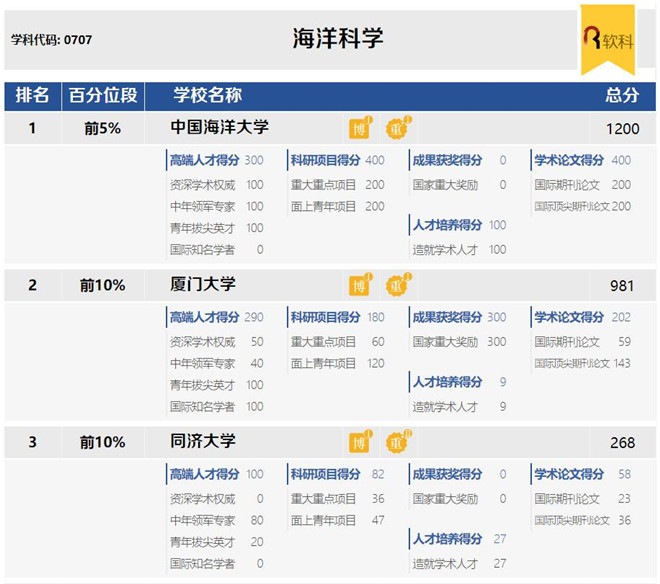Click the 重 badge icon for 中国海洋大学
Image resolution: width=660 pixels, height=584 pixels.
398,128
